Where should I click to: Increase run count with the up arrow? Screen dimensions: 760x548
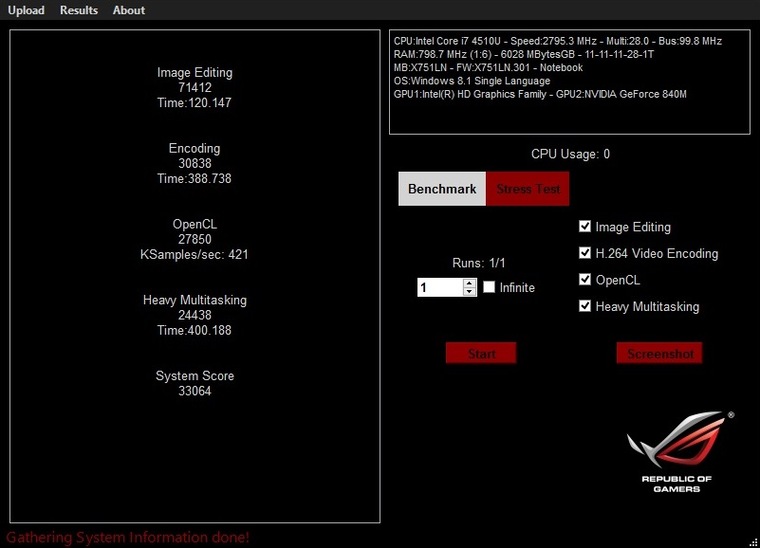pyautogui.click(x=470, y=283)
